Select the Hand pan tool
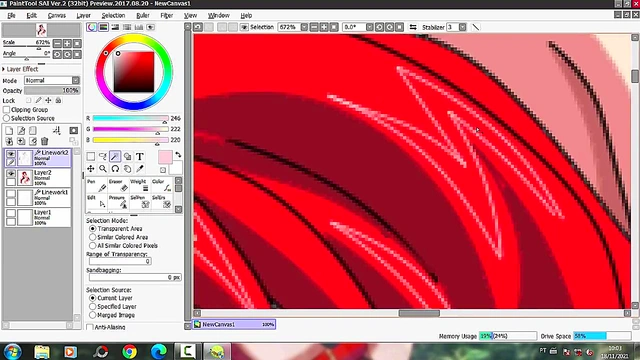 coord(127,169)
